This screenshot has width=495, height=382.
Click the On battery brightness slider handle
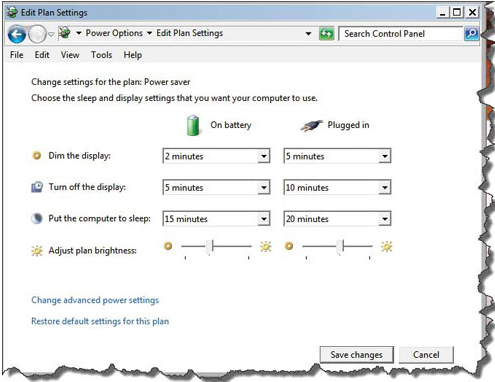pos(209,247)
